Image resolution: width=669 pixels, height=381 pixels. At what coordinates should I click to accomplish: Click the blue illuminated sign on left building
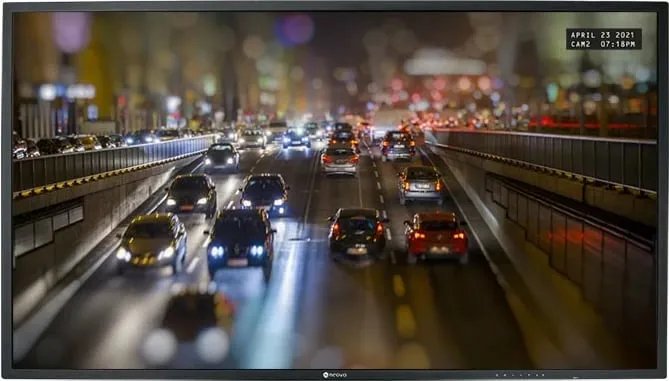67,91
